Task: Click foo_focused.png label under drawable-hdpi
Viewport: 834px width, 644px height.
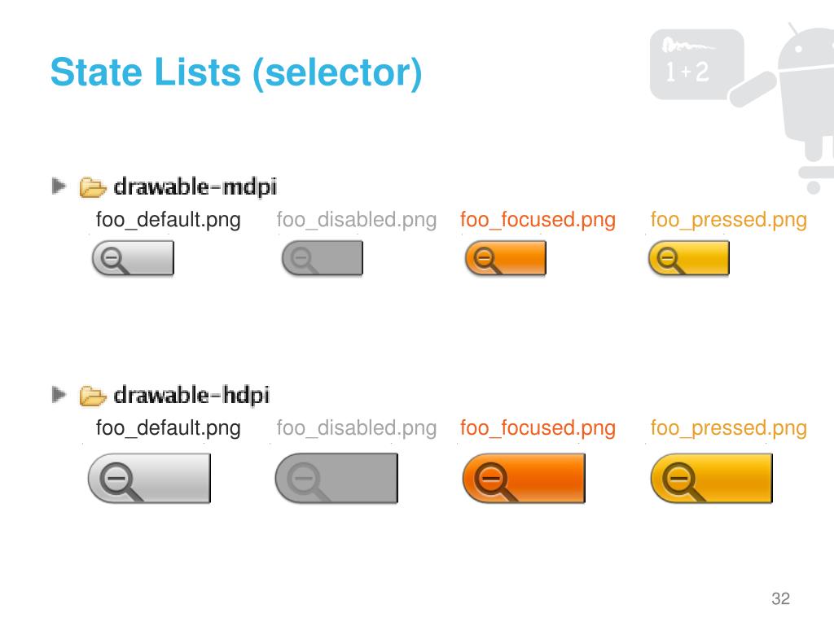Action: (538, 428)
